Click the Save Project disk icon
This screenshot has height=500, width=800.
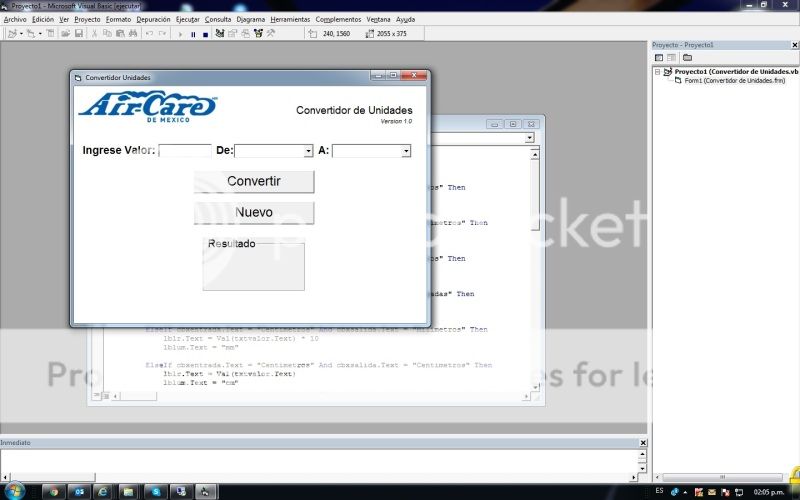point(79,34)
